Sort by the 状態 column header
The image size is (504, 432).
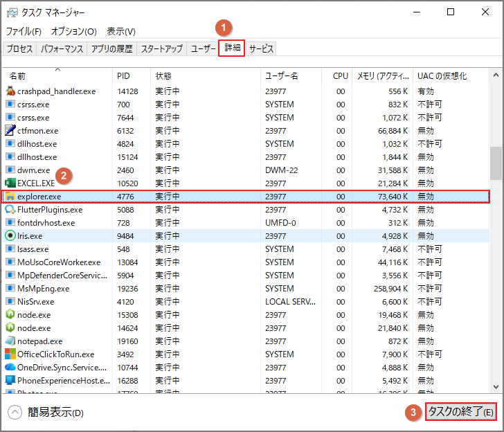tap(206, 76)
